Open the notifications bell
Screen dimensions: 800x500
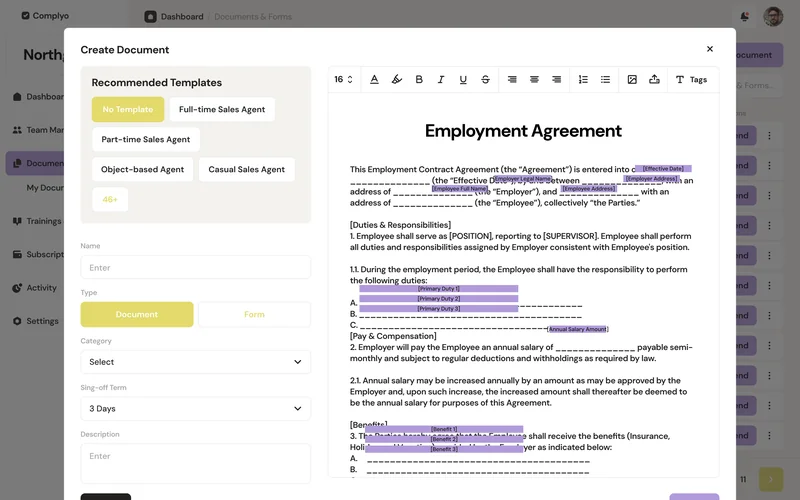coord(744,16)
